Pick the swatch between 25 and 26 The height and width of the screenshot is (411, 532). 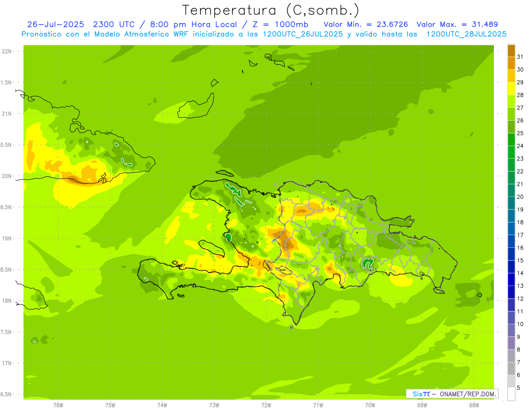(x=511, y=127)
